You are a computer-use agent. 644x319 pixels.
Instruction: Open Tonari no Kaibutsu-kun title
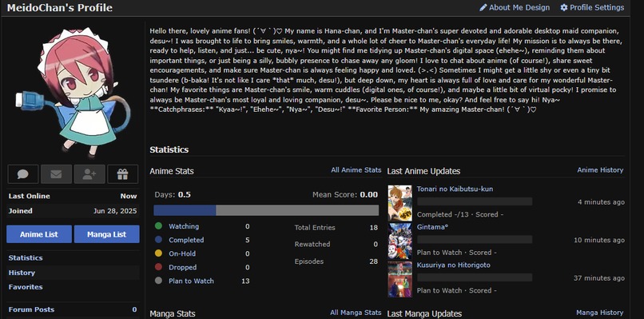tap(455, 189)
